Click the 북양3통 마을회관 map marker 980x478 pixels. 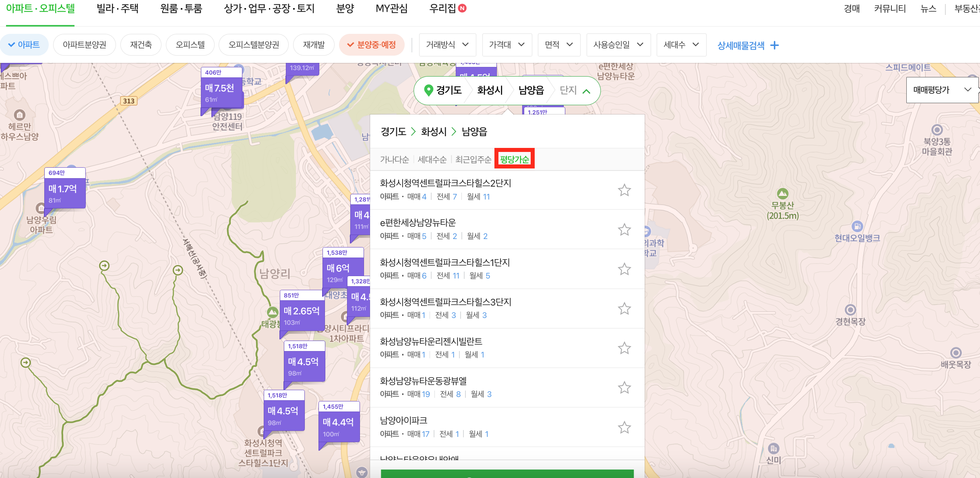[x=937, y=130]
